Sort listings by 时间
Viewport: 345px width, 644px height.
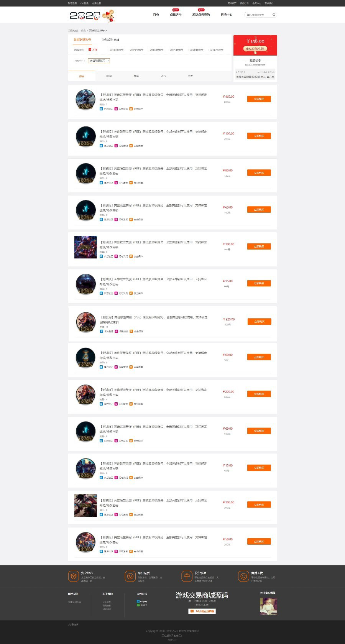pos(109,76)
